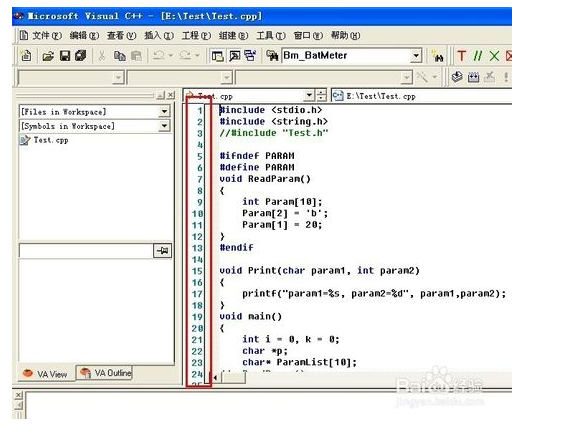Viewport: 567px width, 433px height.
Task: Click the VA View search input field
Action: point(86,251)
